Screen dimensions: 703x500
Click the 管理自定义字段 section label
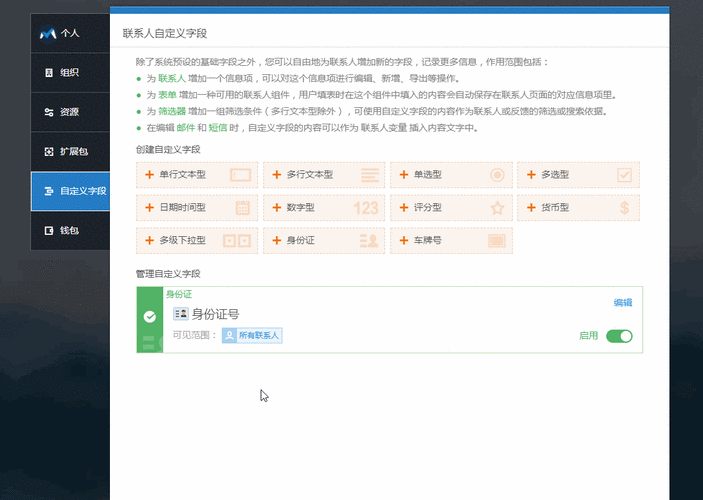168,274
